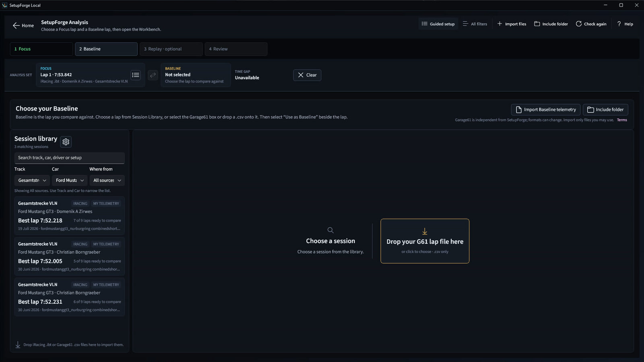Open Guided setup mode
Viewport: 644px width, 362px height.
click(x=438, y=24)
